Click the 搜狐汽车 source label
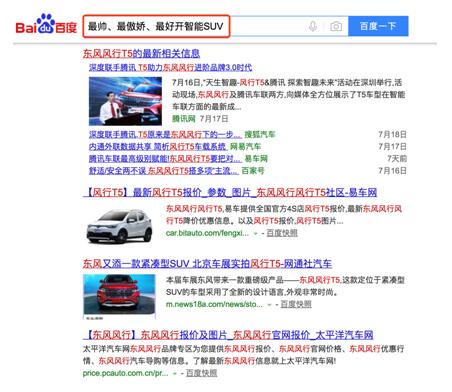452x392 pixels. tap(260, 135)
